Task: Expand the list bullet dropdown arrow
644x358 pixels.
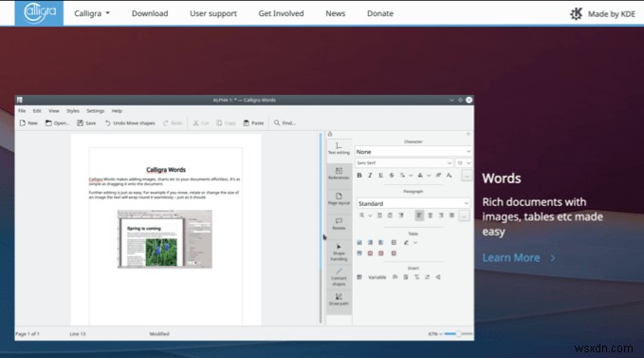Action: 370,215
